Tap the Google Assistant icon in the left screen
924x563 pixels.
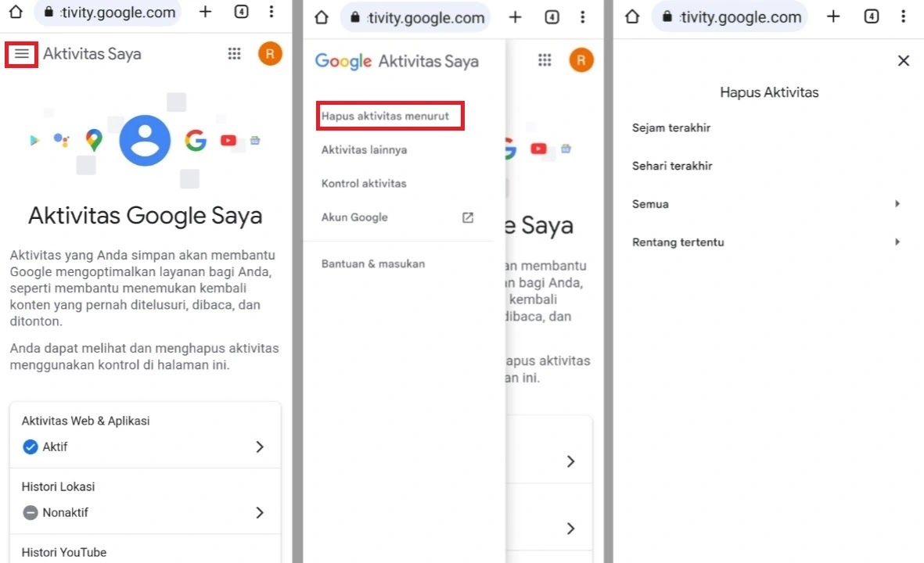click(x=61, y=139)
